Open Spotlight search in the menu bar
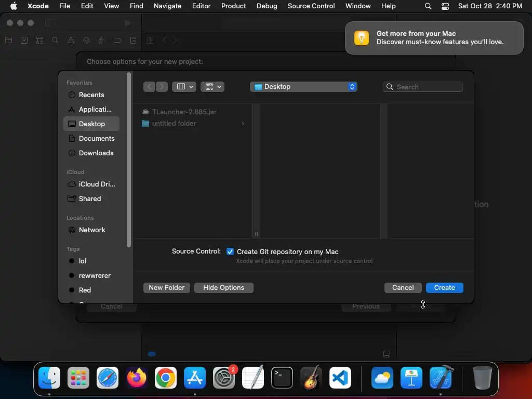 (428, 6)
